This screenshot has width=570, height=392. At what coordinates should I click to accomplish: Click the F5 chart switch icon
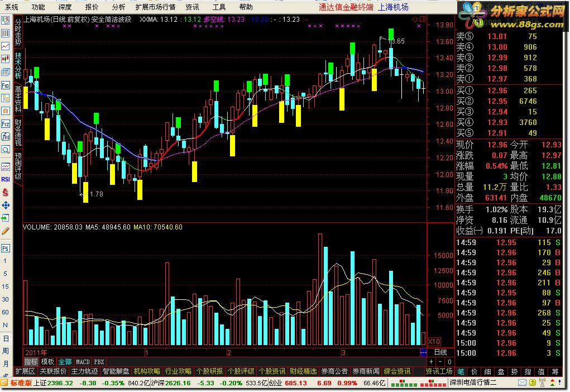(x=6, y=248)
